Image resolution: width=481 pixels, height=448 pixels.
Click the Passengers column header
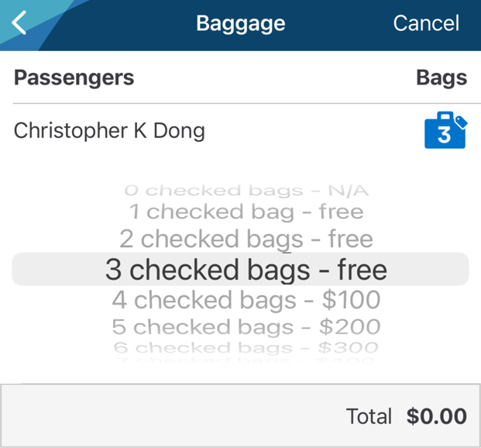click(x=74, y=78)
